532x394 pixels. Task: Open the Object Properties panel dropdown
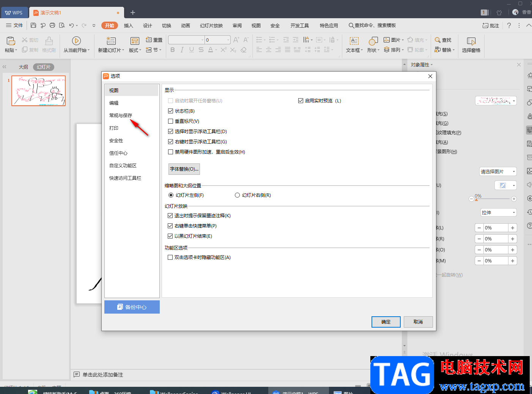(x=432, y=65)
